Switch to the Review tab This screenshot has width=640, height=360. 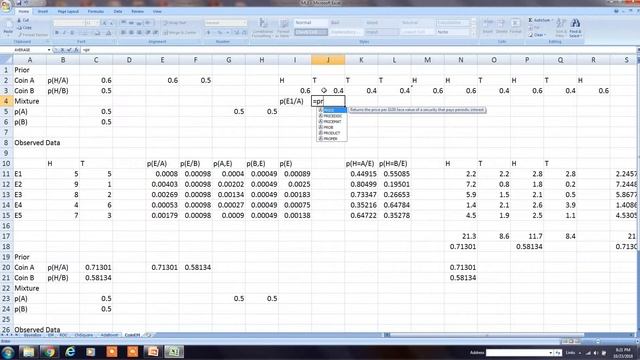[138, 11]
